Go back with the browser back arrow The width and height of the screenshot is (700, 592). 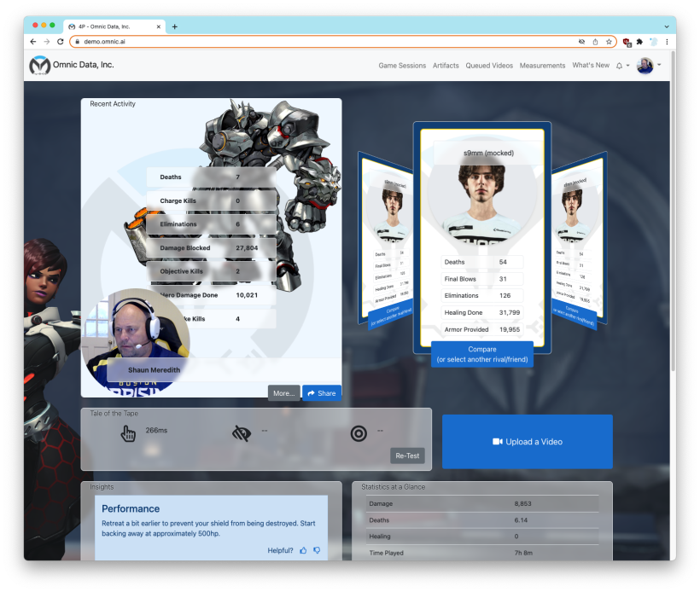tap(33, 42)
